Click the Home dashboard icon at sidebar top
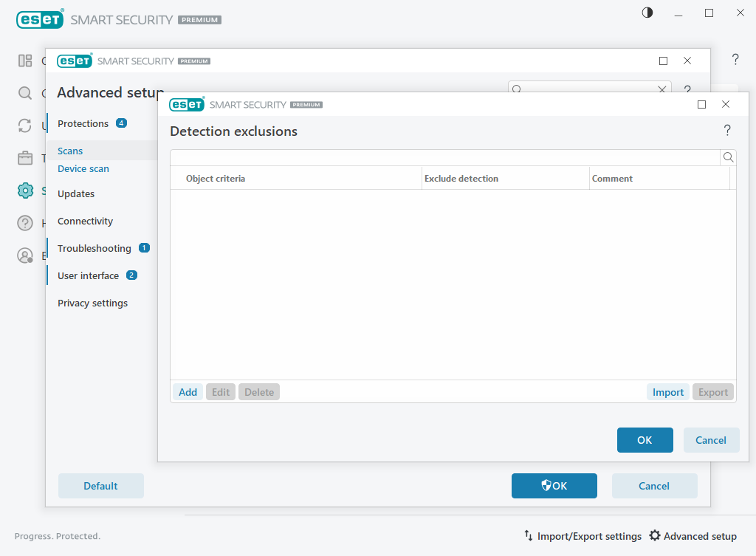The image size is (756, 556). point(24,61)
